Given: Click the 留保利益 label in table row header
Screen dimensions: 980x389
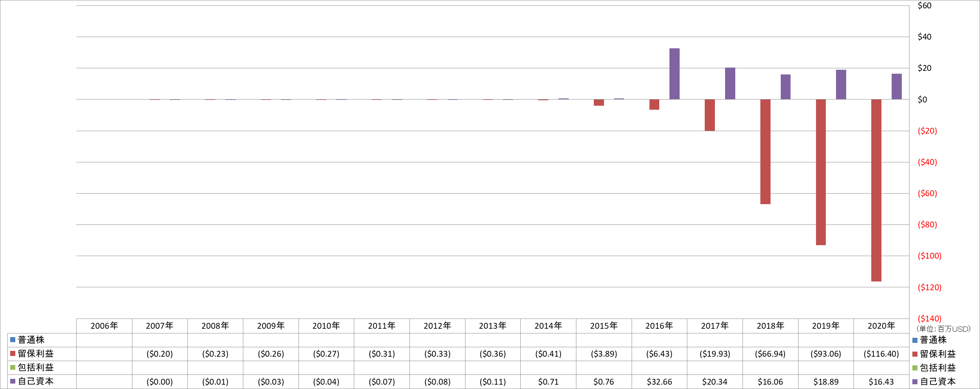Looking at the screenshot, I should (36, 354).
